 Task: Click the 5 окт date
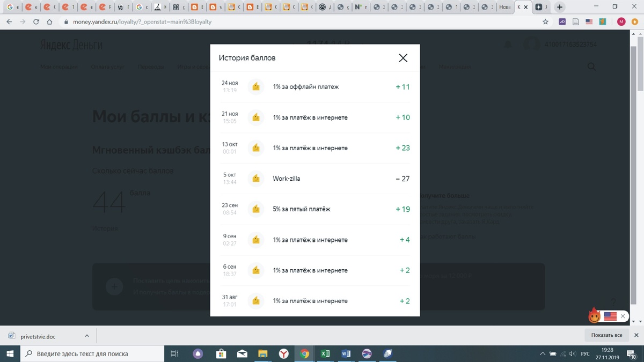click(x=230, y=175)
